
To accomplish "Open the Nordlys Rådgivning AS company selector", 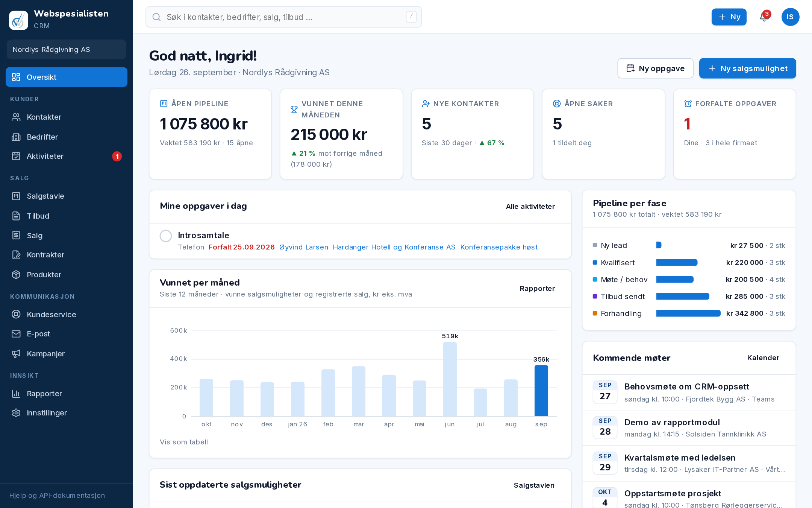I will [67, 49].
